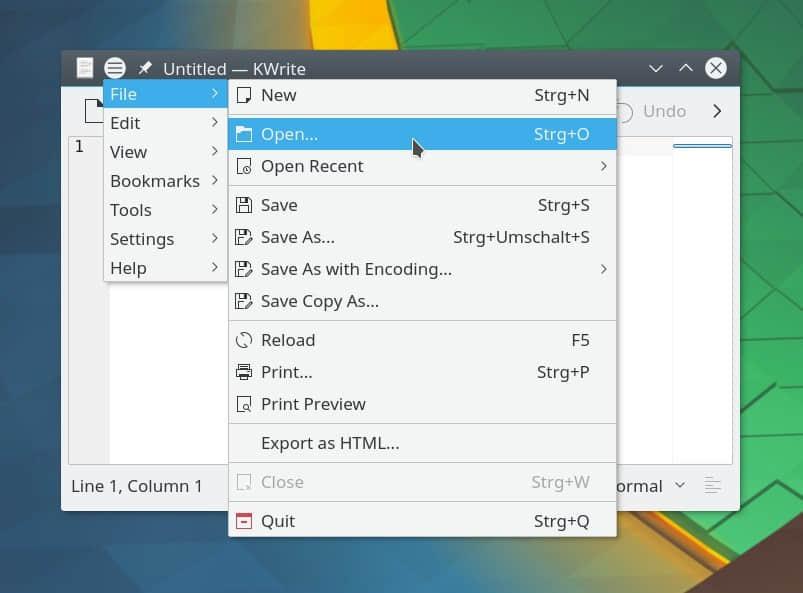Choose Save Copy As from File menu
The width and height of the screenshot is (803, 593).
coord(319,301)
